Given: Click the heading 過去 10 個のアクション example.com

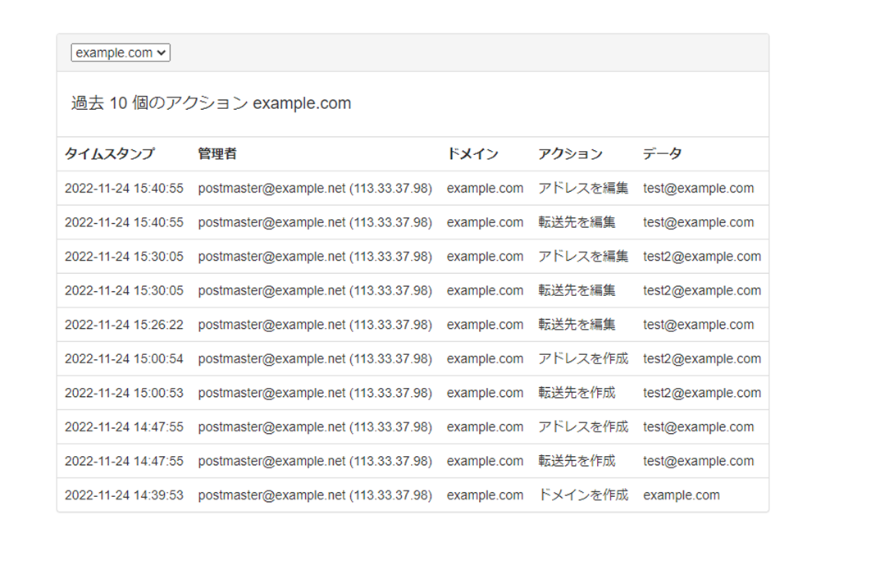Looking at the screenshot, I should click(x=212, y=103).
